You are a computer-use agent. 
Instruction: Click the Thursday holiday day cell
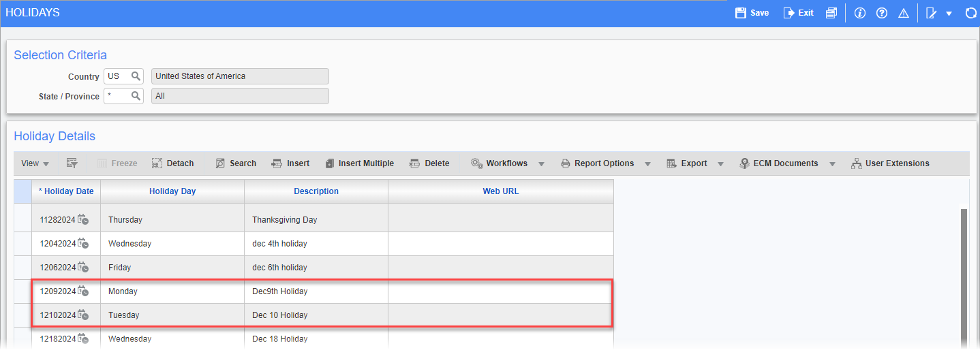coord(172,220)
